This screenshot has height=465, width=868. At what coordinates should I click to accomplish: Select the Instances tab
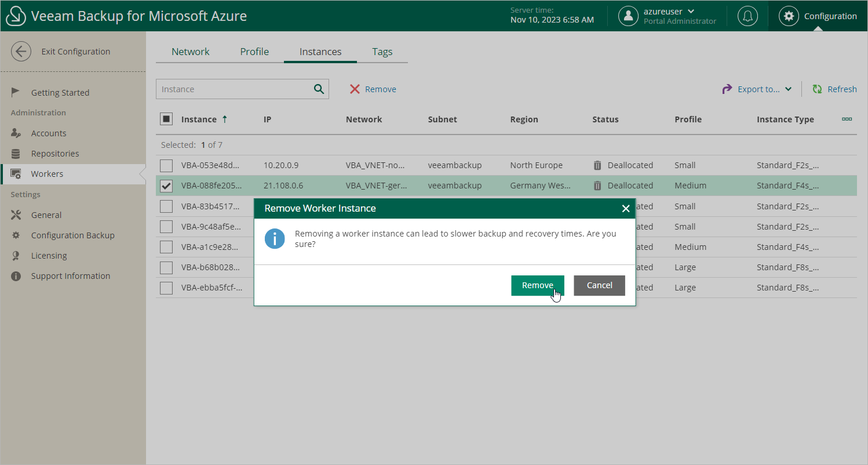pyautogui.click(x=320, y=52)
